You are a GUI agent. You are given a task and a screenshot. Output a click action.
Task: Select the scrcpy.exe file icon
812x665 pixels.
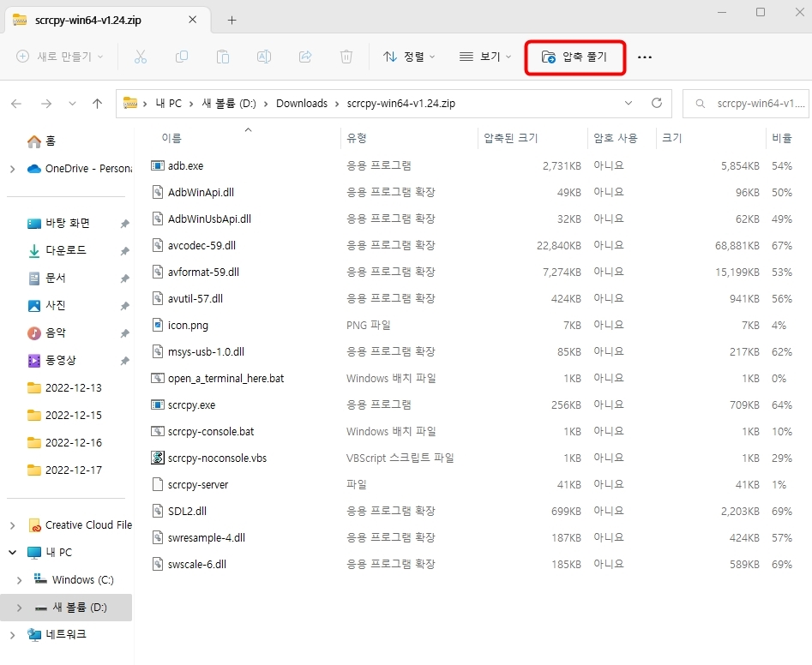[x=158, y=404]
